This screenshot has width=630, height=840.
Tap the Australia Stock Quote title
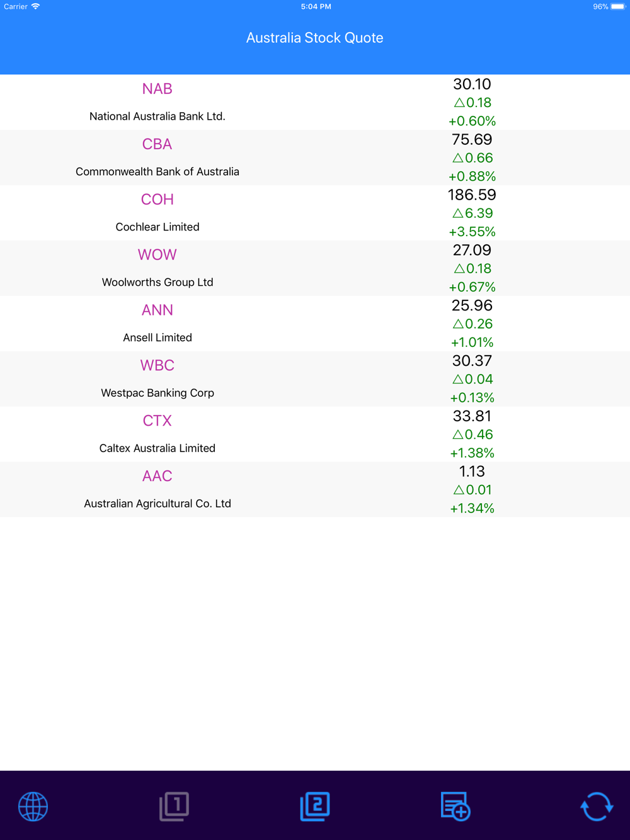314,38
